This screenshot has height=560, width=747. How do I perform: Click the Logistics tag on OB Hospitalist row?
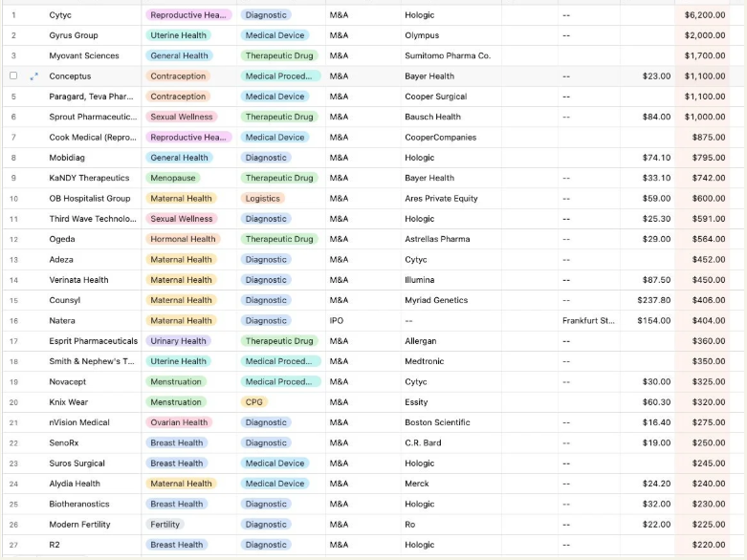coord(262,199)
